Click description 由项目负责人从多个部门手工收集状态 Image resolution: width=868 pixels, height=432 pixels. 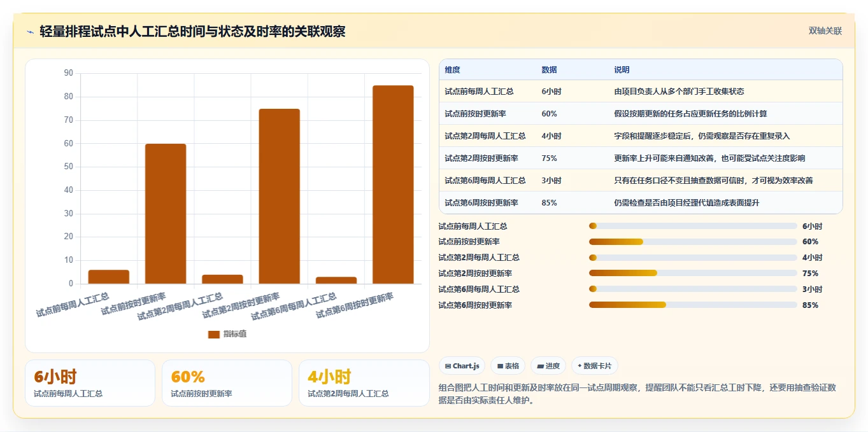679,92
